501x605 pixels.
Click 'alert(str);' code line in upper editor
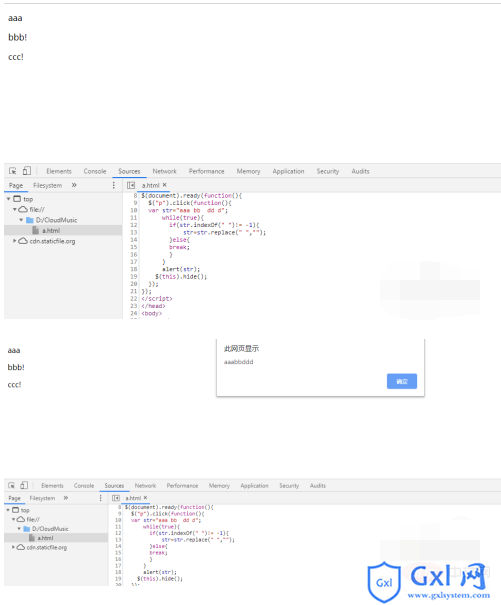click(x=181, y=269)
